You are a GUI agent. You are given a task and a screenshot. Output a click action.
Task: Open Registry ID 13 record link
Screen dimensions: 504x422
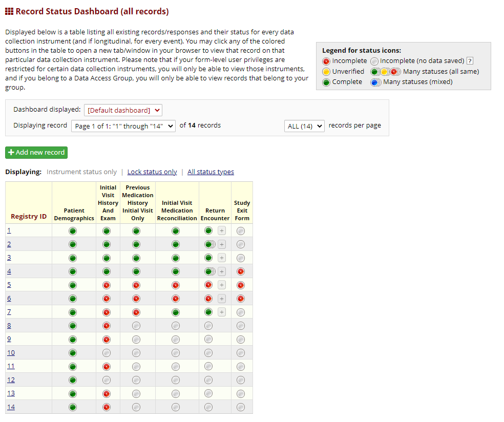pos(11,393)
